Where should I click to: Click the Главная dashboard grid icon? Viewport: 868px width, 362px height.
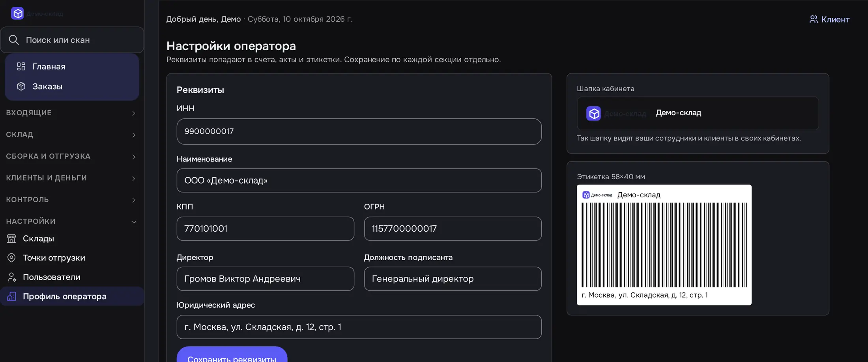pos(21,66)
